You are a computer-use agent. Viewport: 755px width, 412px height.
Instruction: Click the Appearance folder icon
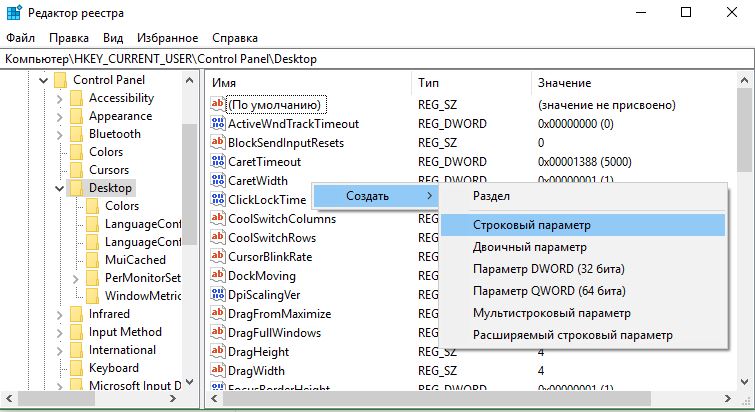(x=77, y=116)
